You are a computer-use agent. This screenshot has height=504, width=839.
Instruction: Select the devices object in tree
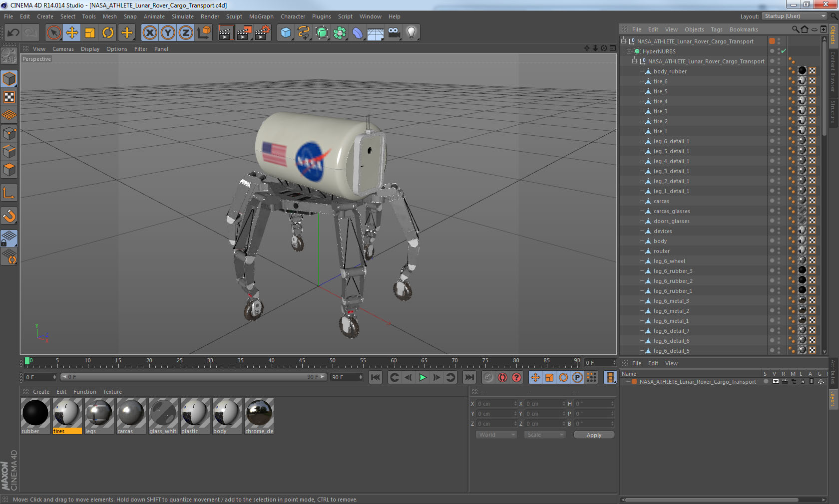663,231
